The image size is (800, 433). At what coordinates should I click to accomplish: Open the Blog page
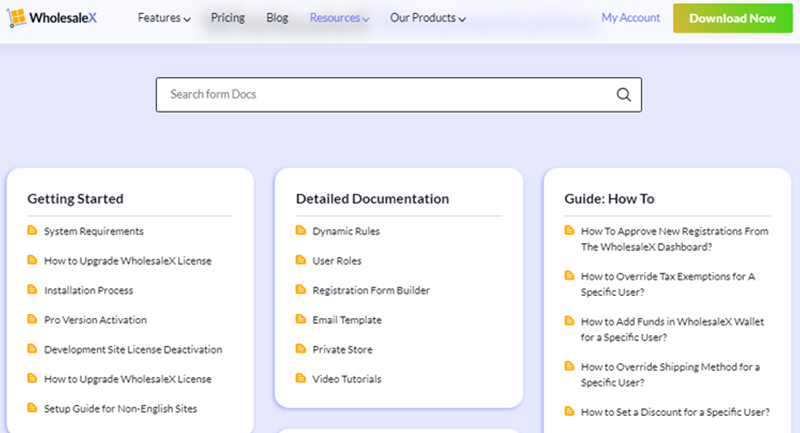(x=277, y=18)
